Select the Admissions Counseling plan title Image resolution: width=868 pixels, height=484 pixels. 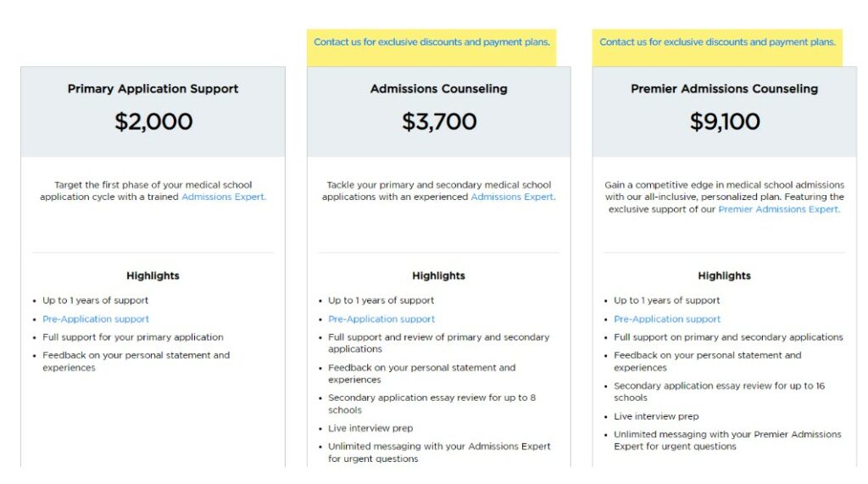(x=438, y=89)
